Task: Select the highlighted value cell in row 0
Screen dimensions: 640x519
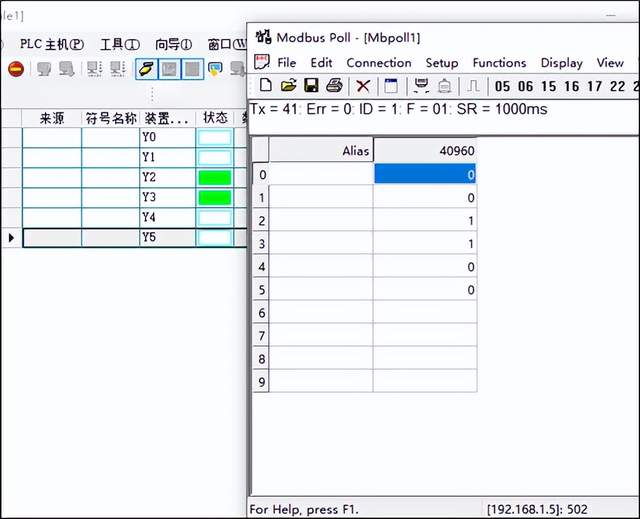Action: [425, 174]
